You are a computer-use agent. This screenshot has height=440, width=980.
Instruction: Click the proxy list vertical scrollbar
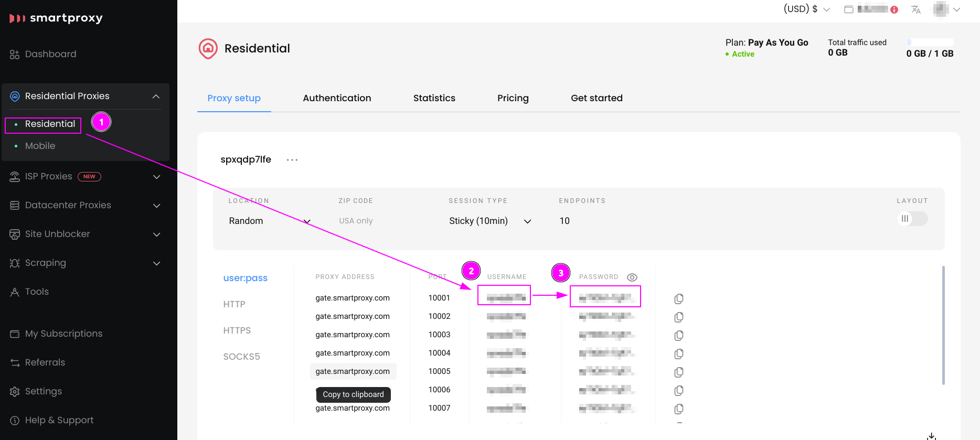(x=943, y=325)
